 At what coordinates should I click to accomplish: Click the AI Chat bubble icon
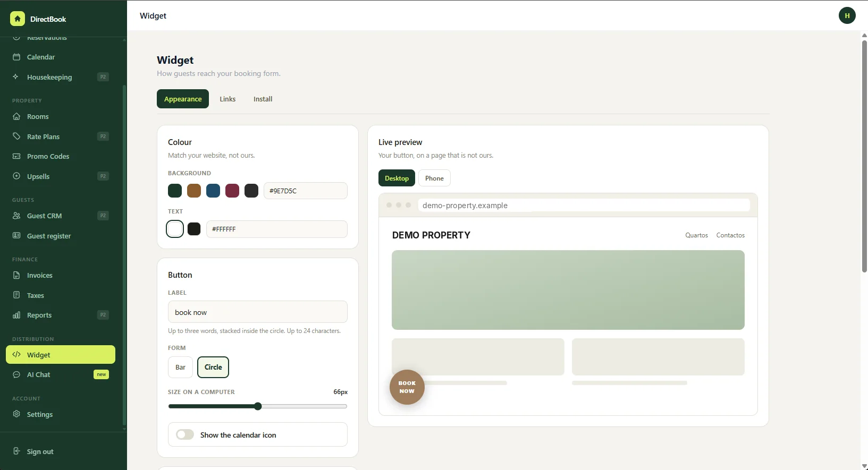[x=16, y=374]
